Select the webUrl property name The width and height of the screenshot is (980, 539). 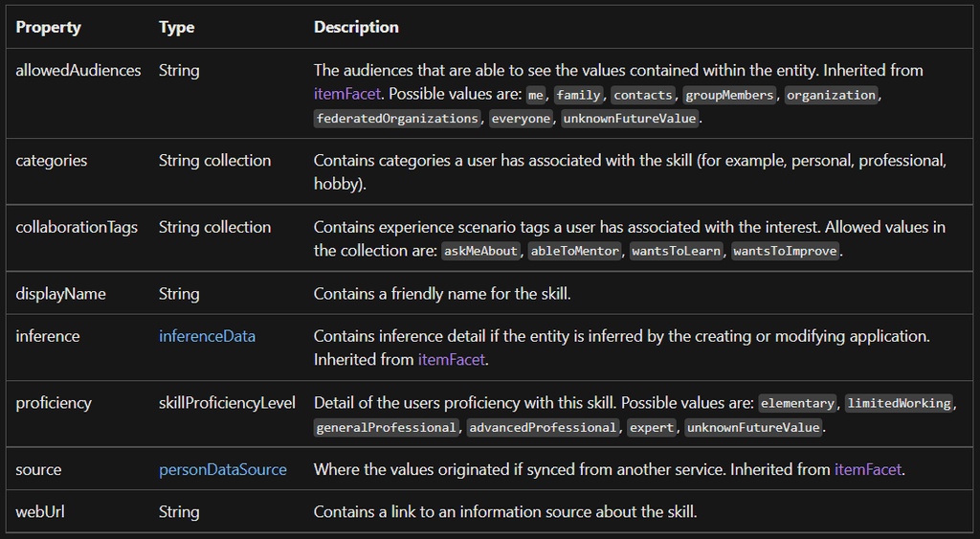(40, 512)
